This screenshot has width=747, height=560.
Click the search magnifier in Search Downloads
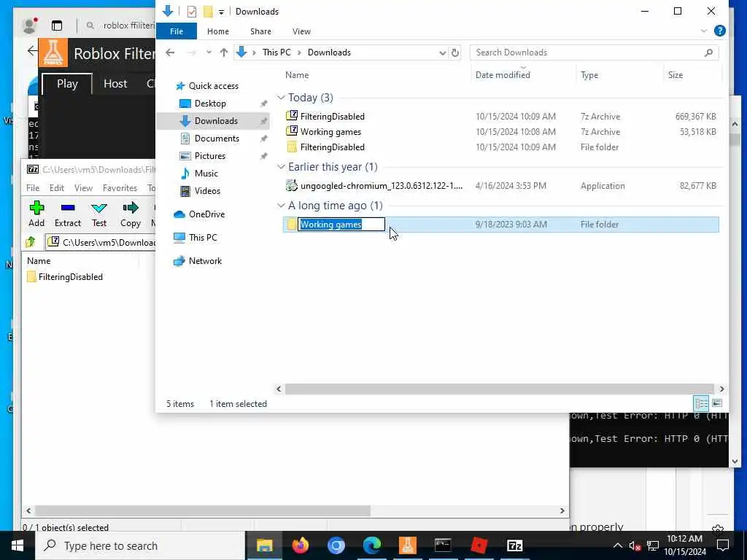click(708, 52)
